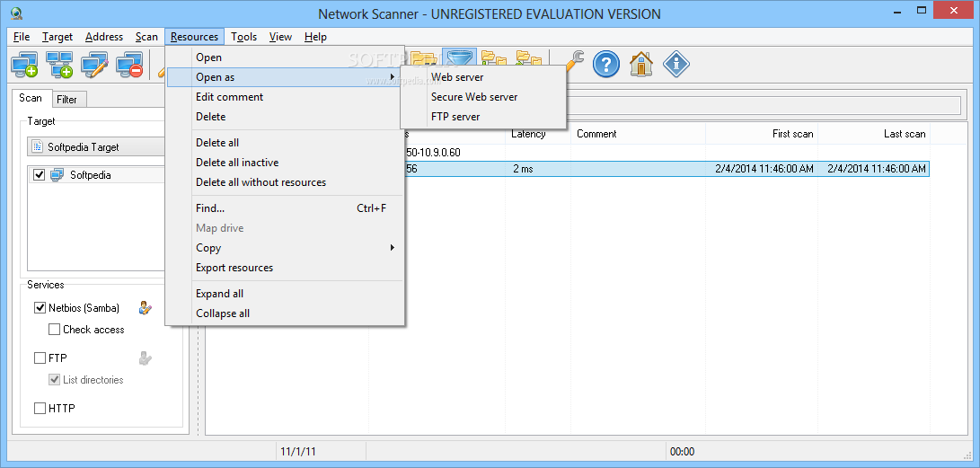Open the Address menu

click(104, 37)
